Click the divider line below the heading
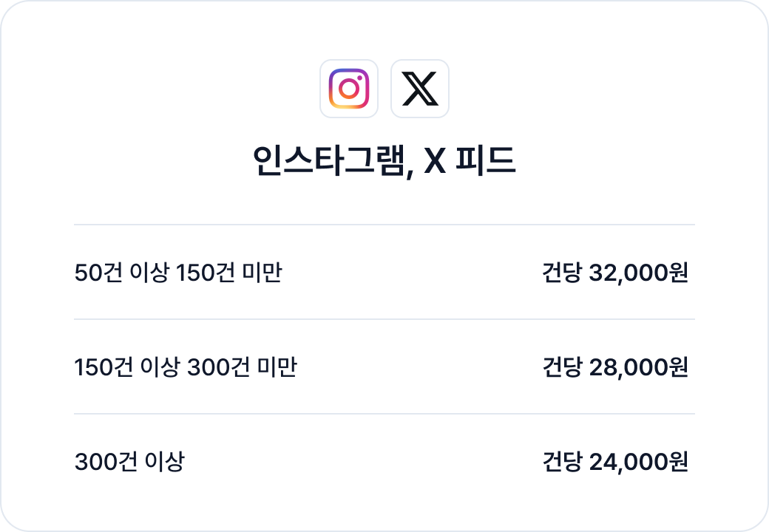 [384, 225]
